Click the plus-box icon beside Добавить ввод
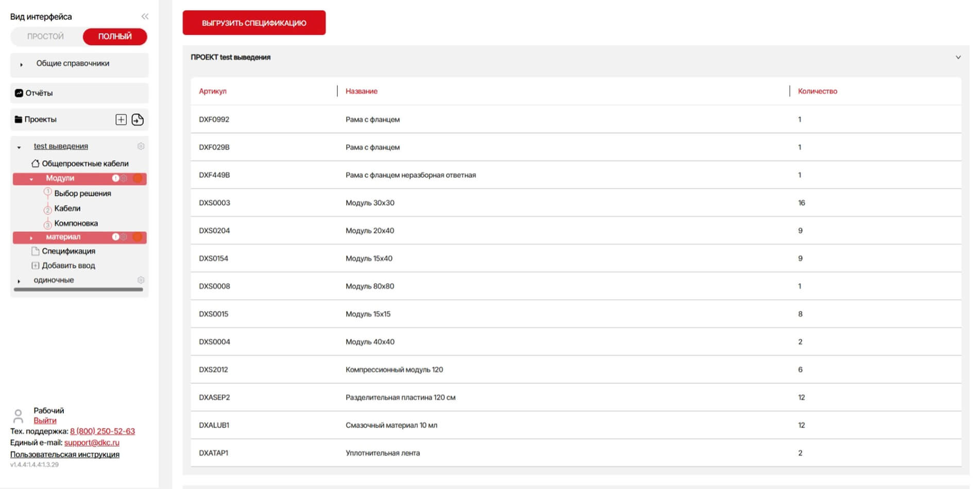This screenshot has width=980, height=489. pos(36,266)
